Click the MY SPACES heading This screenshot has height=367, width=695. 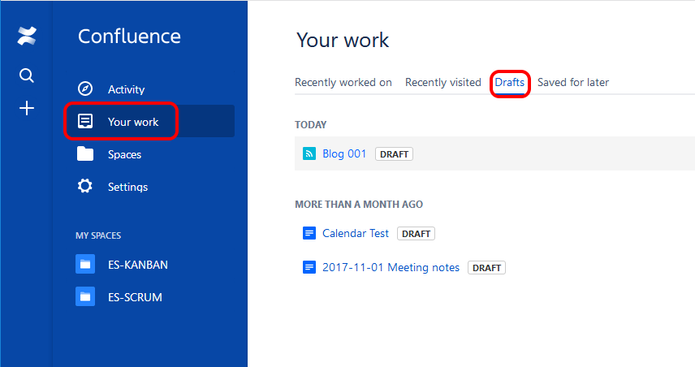coord(98,235)
